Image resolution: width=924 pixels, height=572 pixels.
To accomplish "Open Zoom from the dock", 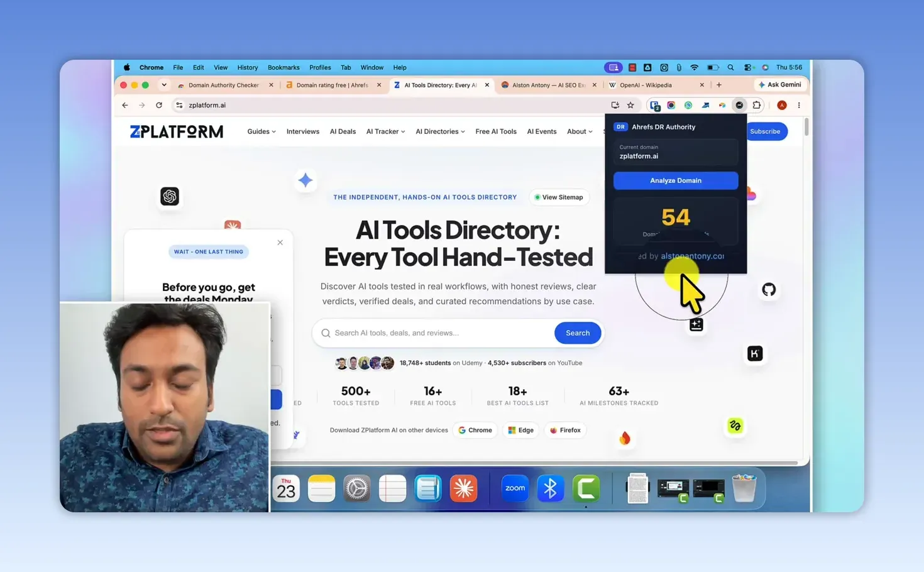I will [x=515, y=488].
